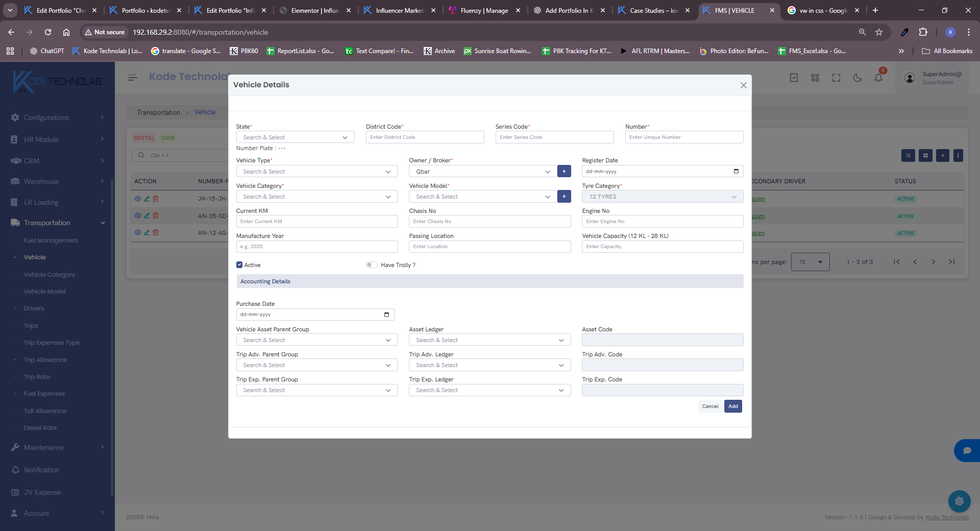Viewport: 980px width, 531px height.
Task: Click plus icon beside Owner / Broker
Action: [x=564, y=172]
